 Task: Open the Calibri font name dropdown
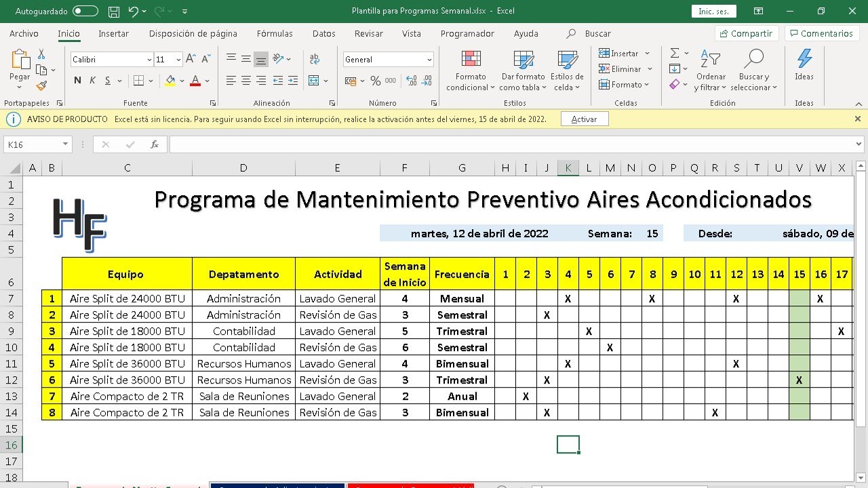pyautogui.click(x=149, y=60)
